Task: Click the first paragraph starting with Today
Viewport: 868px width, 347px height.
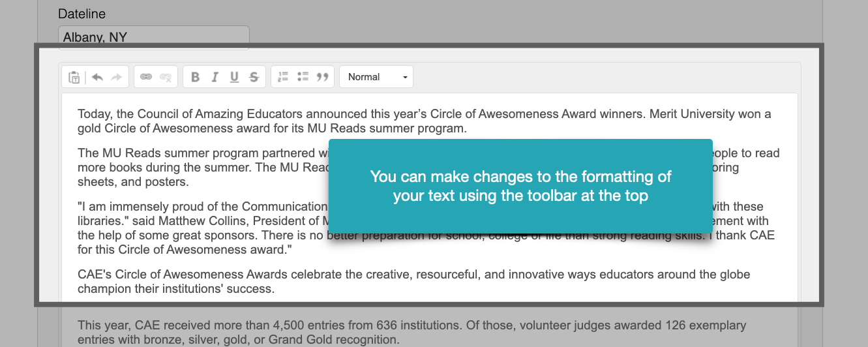Action: click(424, 121)
